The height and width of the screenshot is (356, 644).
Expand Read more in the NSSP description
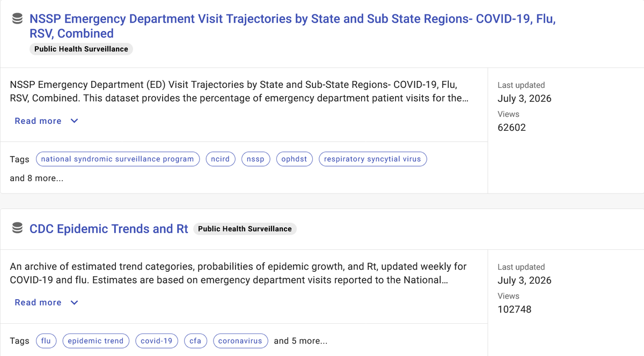[x=38, y=121]
